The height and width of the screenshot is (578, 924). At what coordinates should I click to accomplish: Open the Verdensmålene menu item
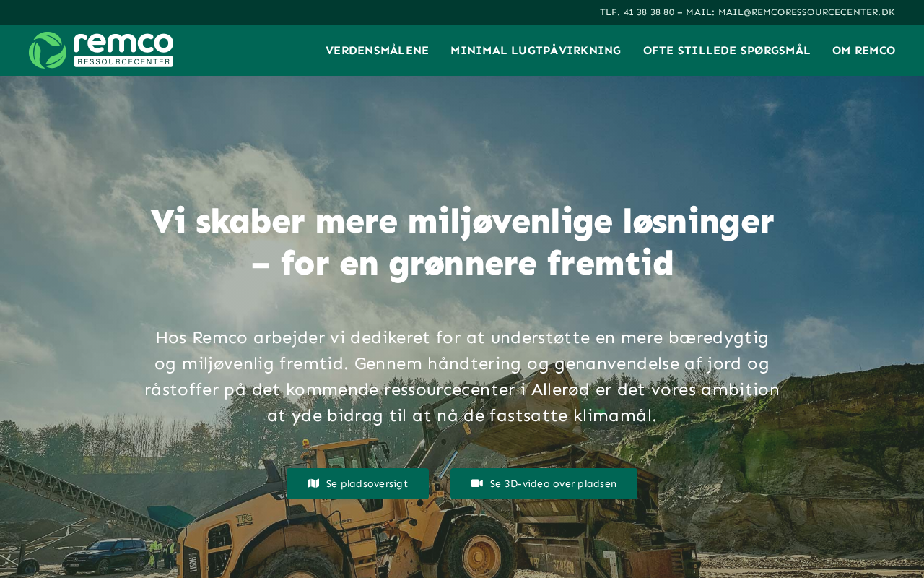[x=377, y=51]
